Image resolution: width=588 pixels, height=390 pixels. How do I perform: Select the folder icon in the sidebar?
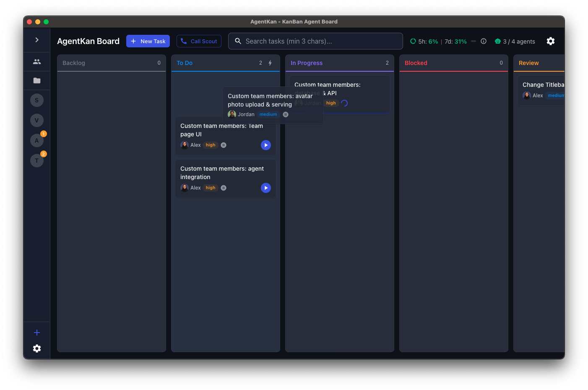(x=37, y=80)
